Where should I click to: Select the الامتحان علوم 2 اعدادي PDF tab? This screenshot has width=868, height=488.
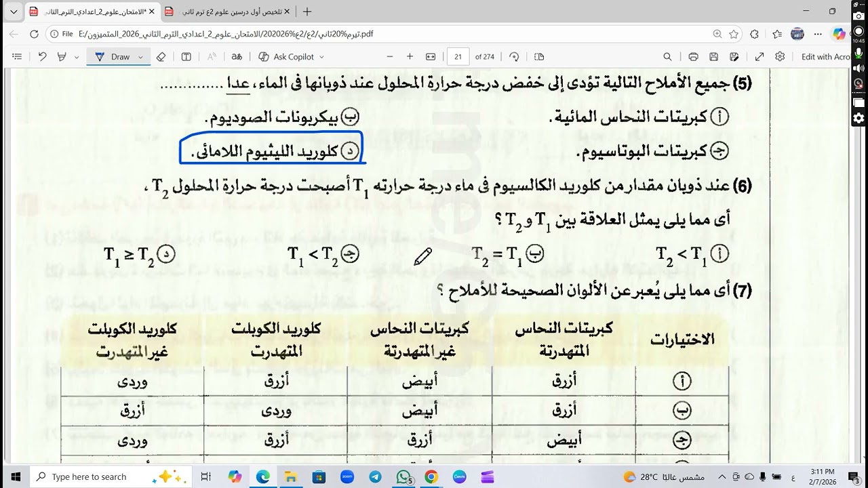pyautogui.click(x=92, y=12)
